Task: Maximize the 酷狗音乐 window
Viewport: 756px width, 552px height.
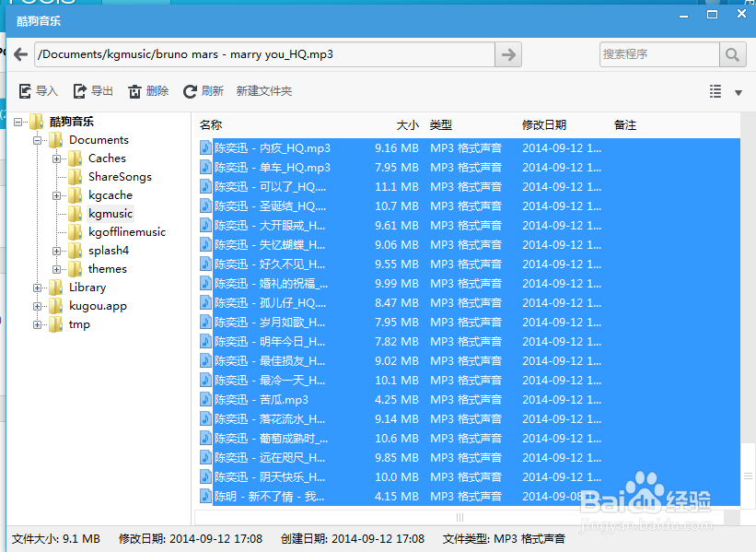Action: pyautogui.click(x=712, y=15)
